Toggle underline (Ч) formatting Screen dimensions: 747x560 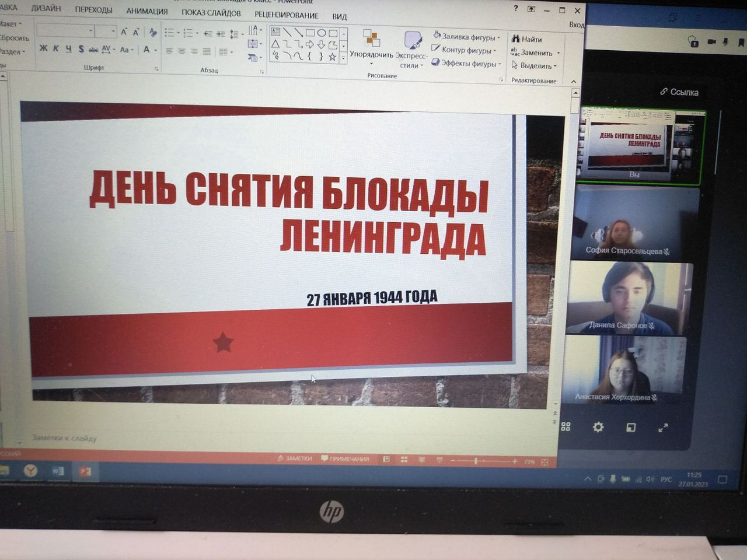click(x=68, y=49)
